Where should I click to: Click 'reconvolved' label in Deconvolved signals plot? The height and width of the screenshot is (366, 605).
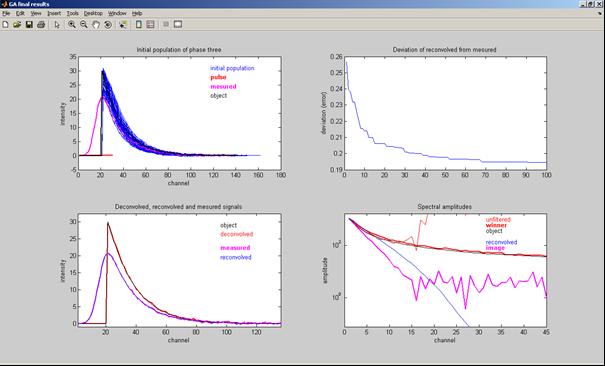(x=236, y=257)
